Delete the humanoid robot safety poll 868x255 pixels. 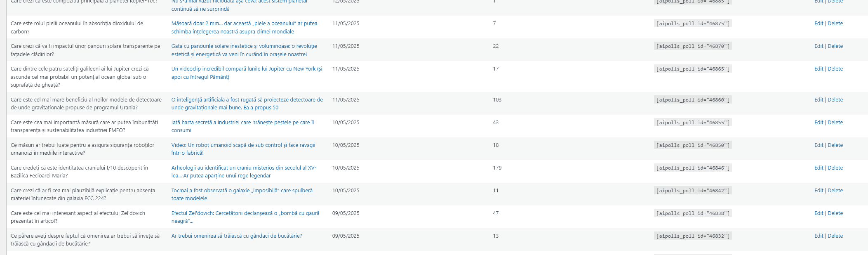click(x=835, y=145)
